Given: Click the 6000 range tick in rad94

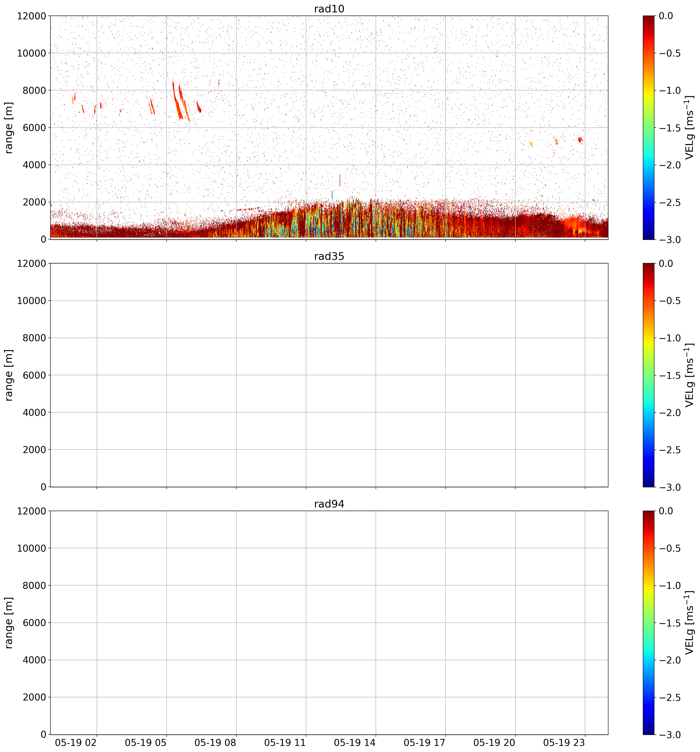Looking at the screenshot, I should [x=34, y=623].
